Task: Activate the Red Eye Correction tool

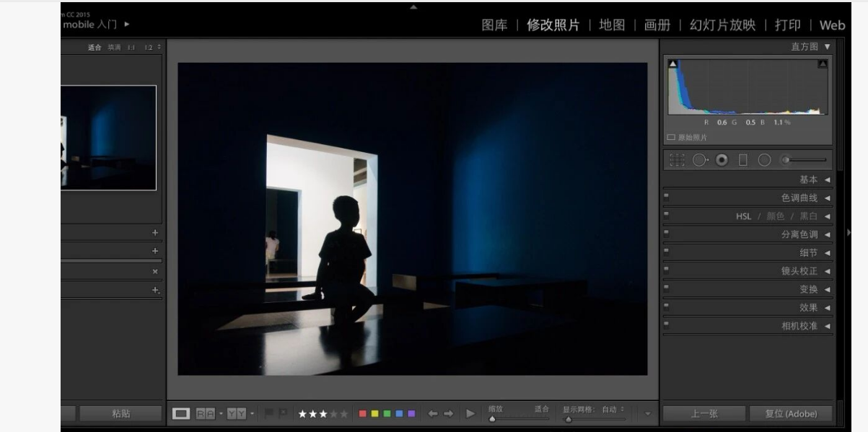Action: coord(722,160)
